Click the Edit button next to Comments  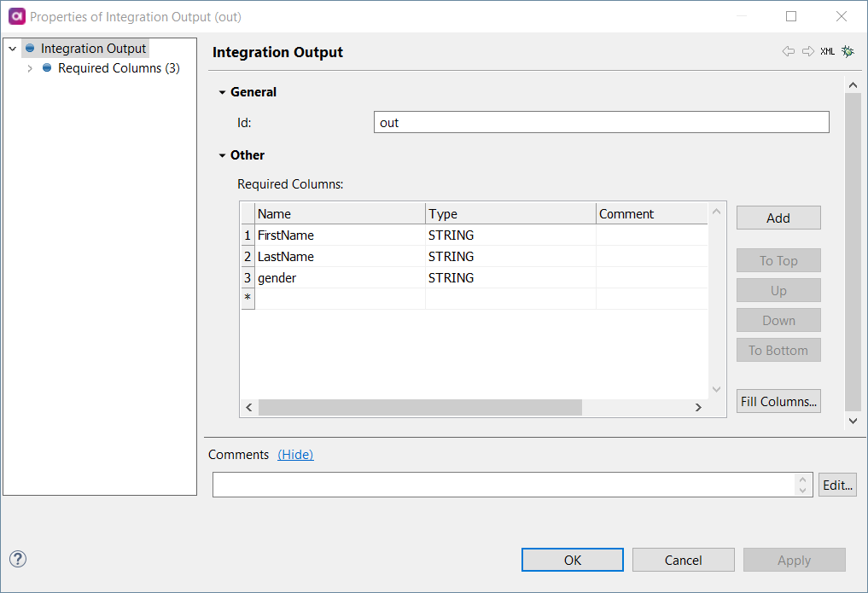coord(837,484)
